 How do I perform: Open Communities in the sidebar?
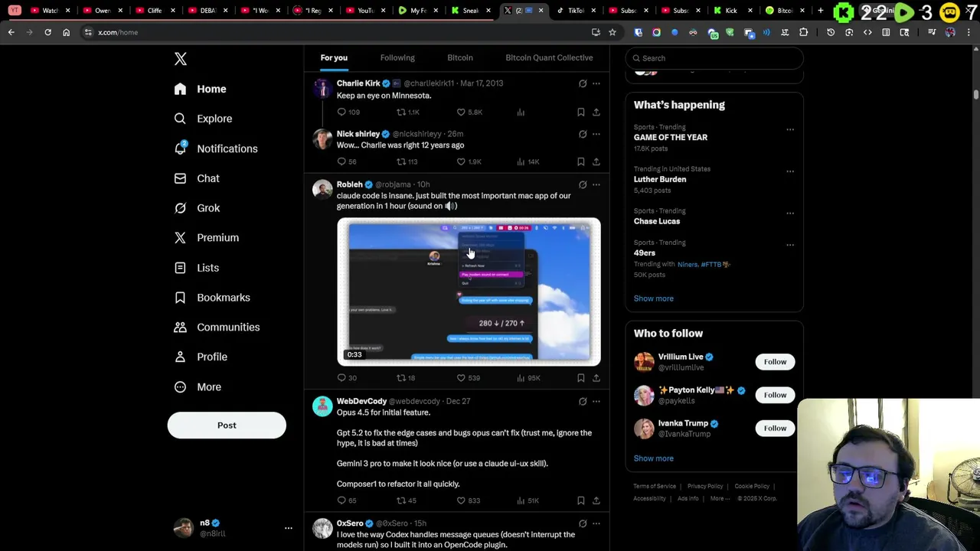(x=217, y=327)
